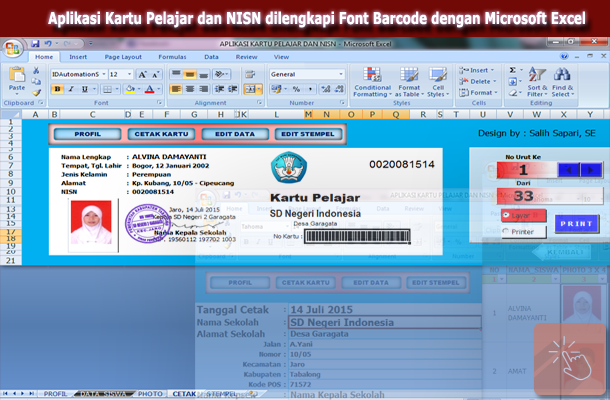Toggle Italic formatting
610x400 pixels.
[x=71, y=89]
